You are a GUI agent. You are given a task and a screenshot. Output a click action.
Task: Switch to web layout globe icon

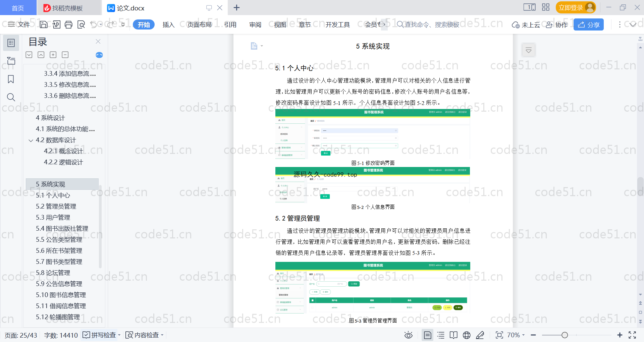467,335
